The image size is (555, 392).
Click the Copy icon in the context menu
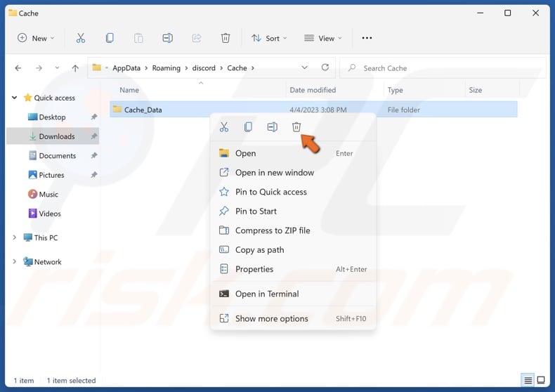[x=249, y=127]
